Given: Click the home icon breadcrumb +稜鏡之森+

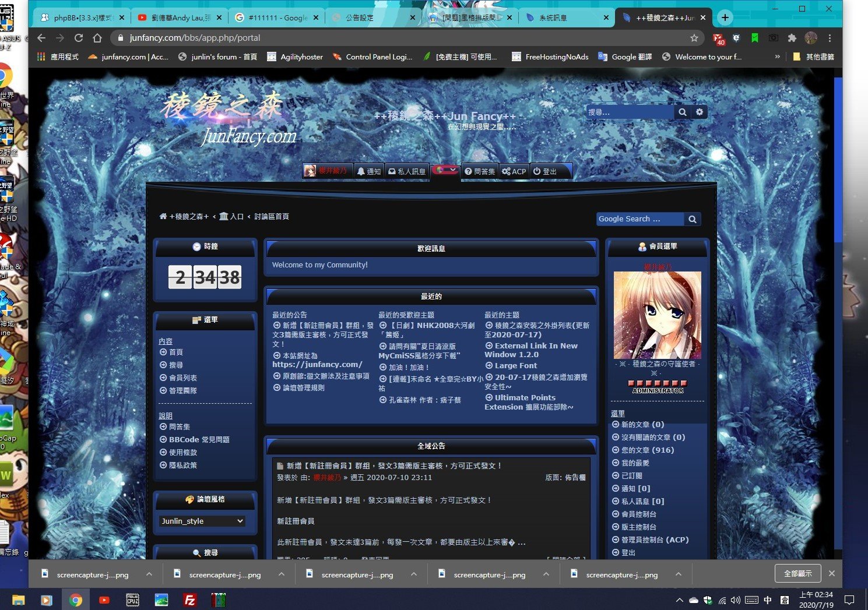Looking at the screenshot, I should point(184,217).
